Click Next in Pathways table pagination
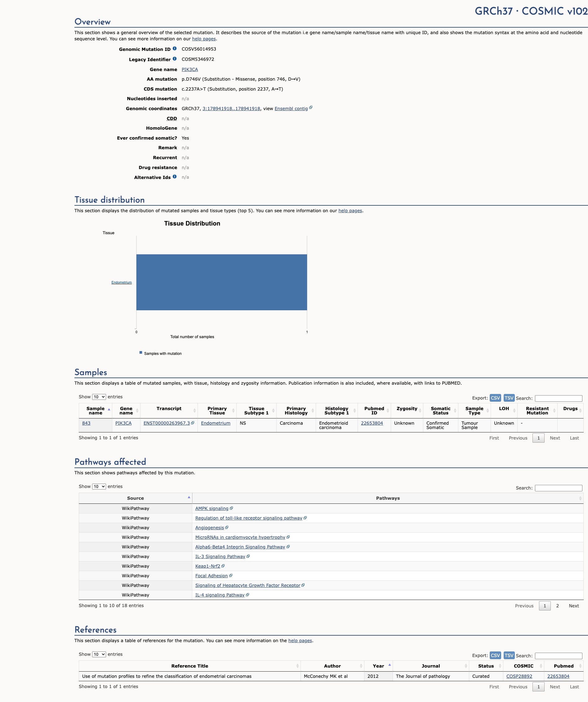 point(574,606)
